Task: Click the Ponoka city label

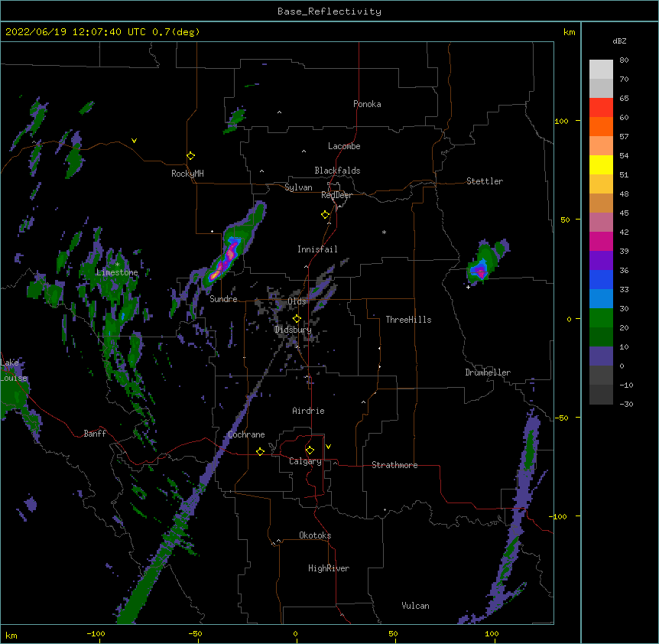Action: tap(367, 104)
